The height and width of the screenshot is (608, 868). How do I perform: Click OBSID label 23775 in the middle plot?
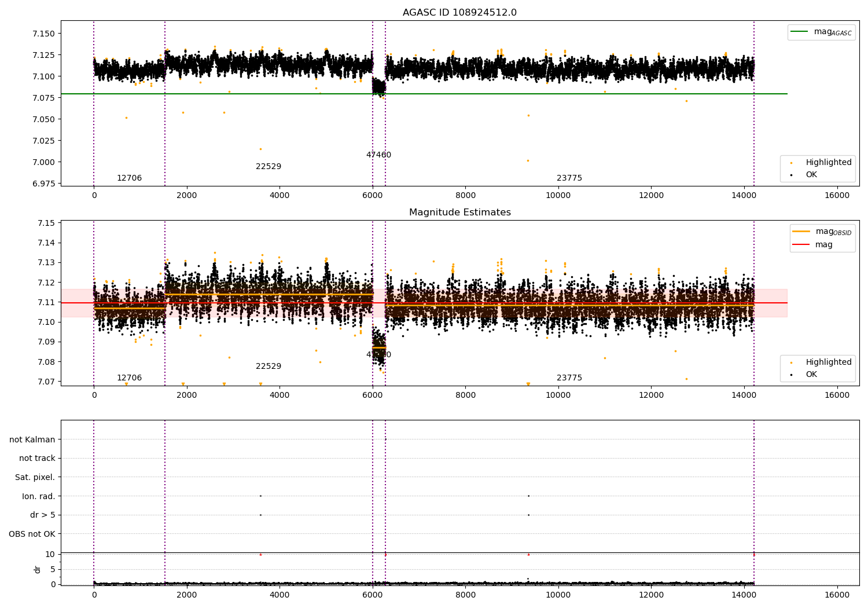569,378
